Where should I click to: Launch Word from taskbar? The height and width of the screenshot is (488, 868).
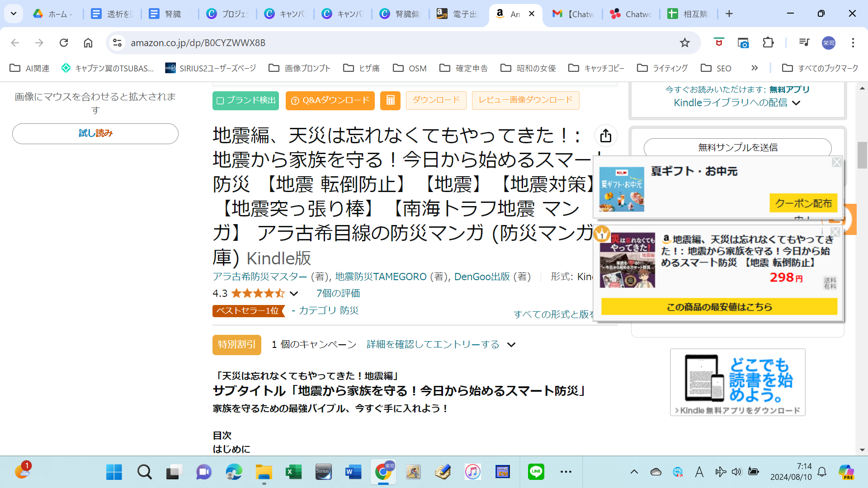click(x=353, y=472)
